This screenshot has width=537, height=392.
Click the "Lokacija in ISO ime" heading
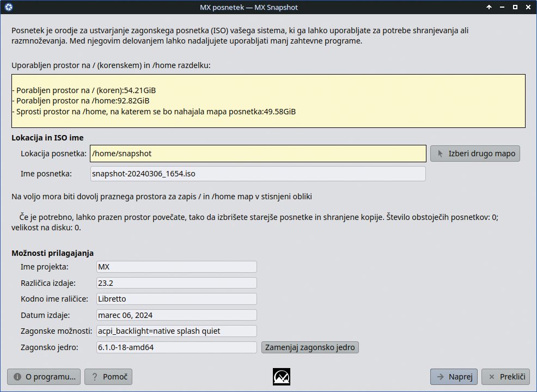click(x=47, y=138)
